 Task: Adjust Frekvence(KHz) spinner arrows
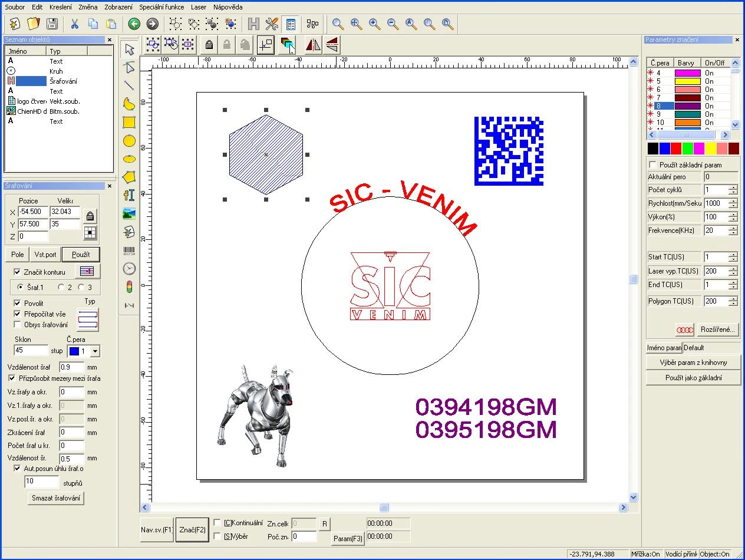point(733,230)
